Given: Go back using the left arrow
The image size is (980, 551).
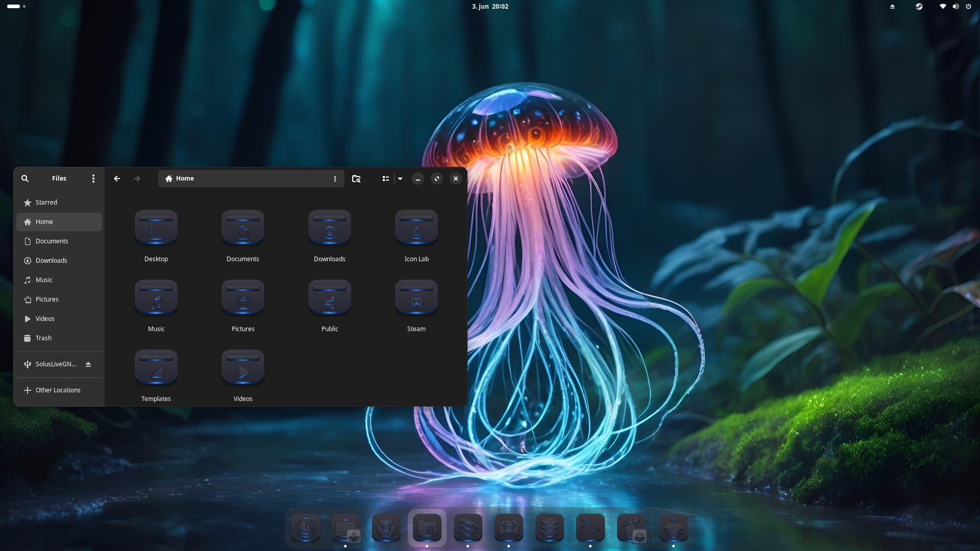Looking at the screenshot, I should click(117, 179).
